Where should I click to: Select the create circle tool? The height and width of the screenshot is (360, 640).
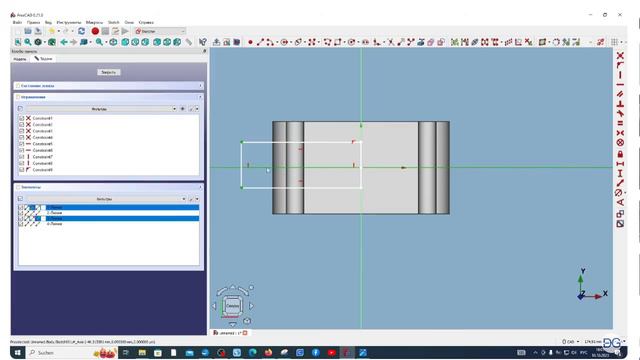284,42
